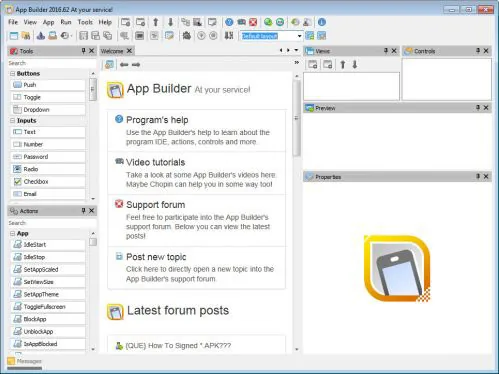Viewport: 499px width, 374px height.
Task: Click the new view icon in Views panel
Action: point(312,65)
